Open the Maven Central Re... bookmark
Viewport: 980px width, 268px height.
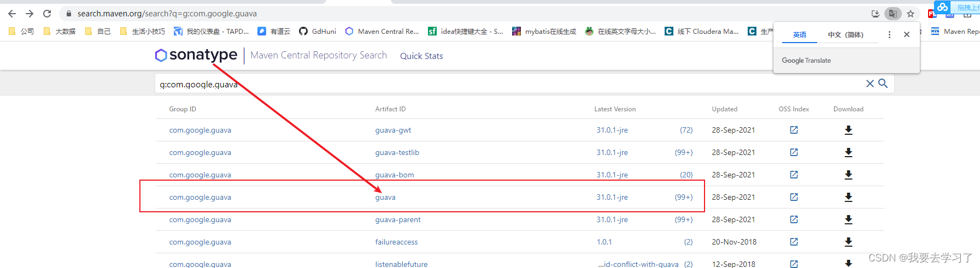(x=382, y=31)
